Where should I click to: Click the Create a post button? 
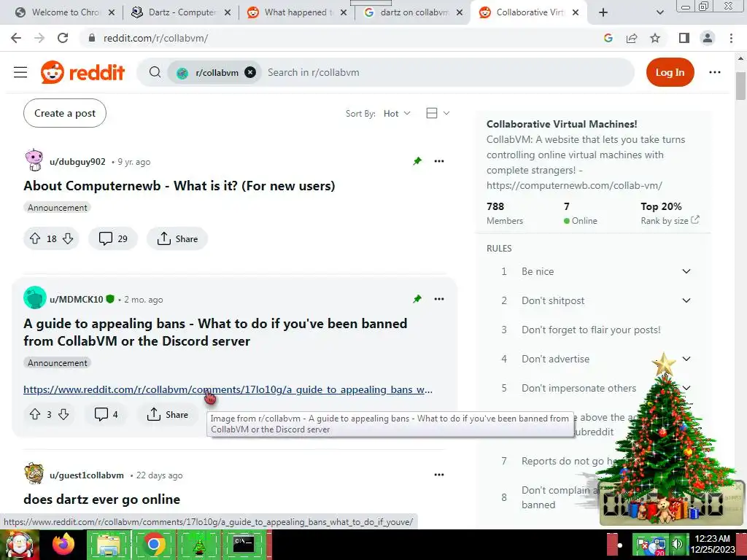coord(65,113)
